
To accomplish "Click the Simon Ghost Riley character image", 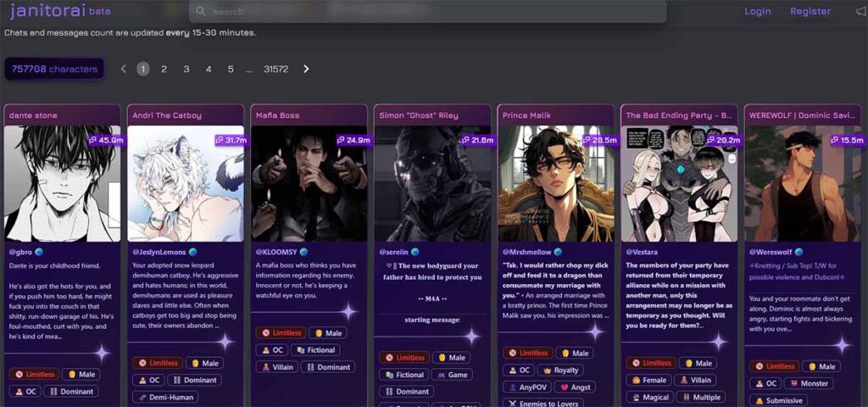I will tap(432, 183).
